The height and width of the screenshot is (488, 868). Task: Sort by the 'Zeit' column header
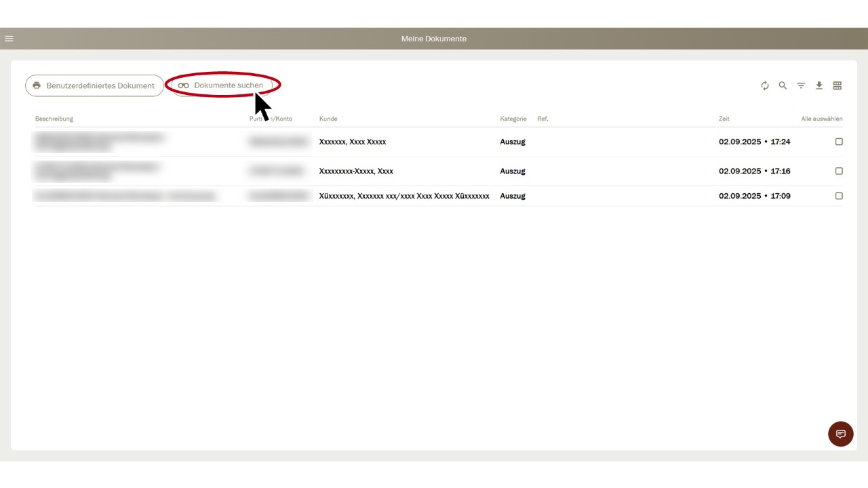724,119
